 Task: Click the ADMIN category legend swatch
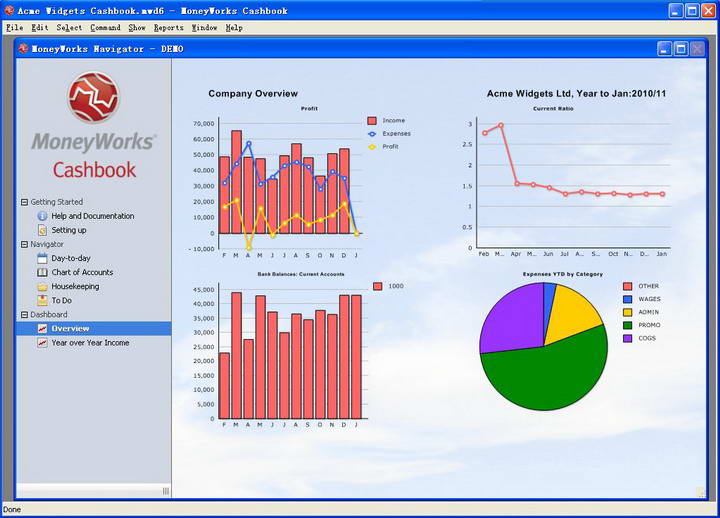click(x=627, y=312)
